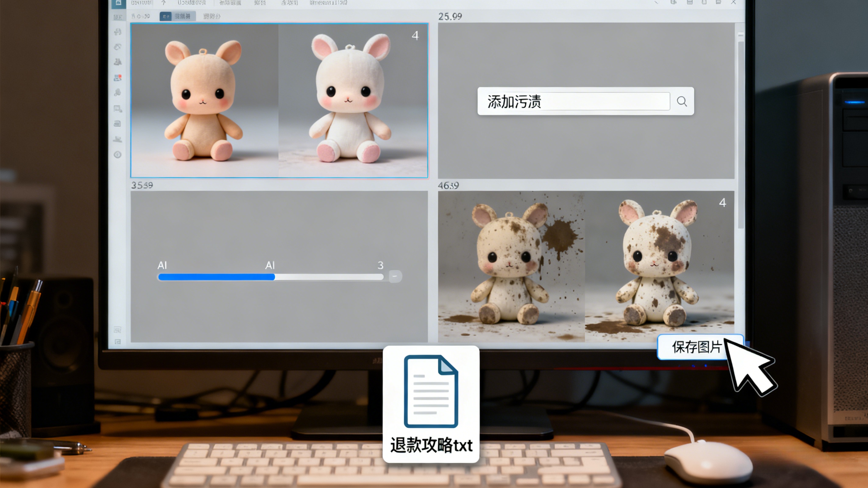Click the sidebar icon with red badge
868x488 pixels.
tap(118, 78)
